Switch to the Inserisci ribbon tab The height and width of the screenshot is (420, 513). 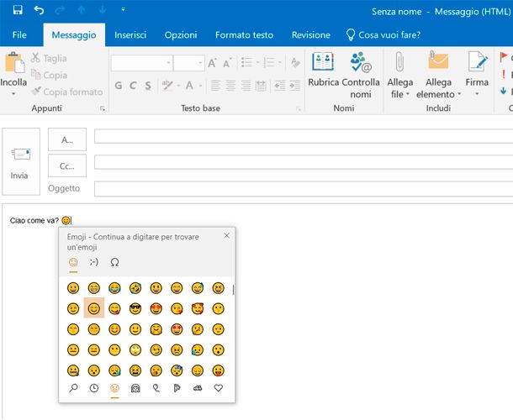[x=130, y=35]
